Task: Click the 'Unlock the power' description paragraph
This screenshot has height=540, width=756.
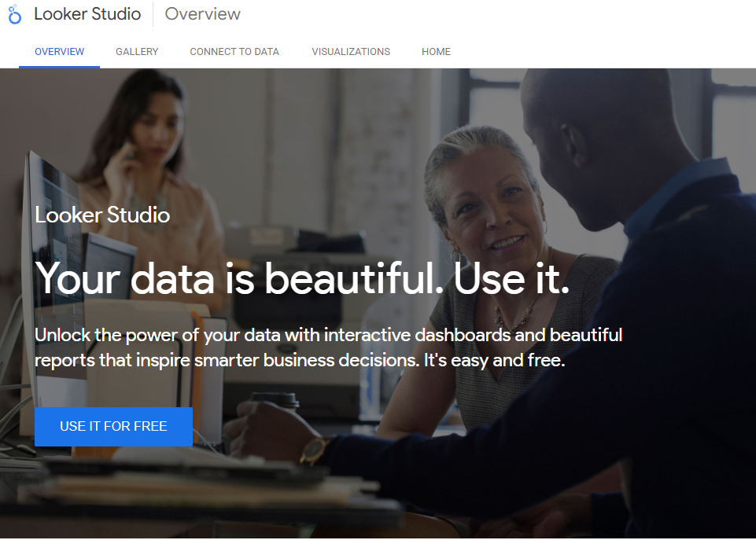Action: point(328,348)
